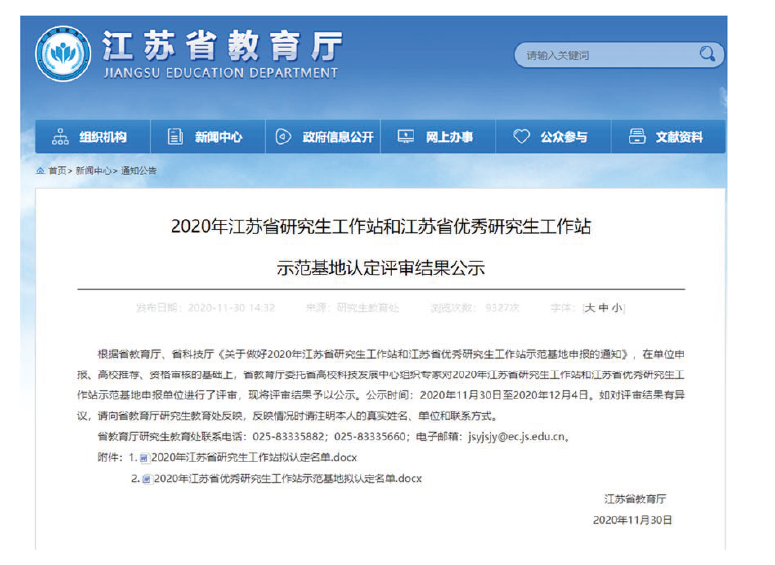Click the 浏览次数 9327次 text

click(x=475, y=308)
